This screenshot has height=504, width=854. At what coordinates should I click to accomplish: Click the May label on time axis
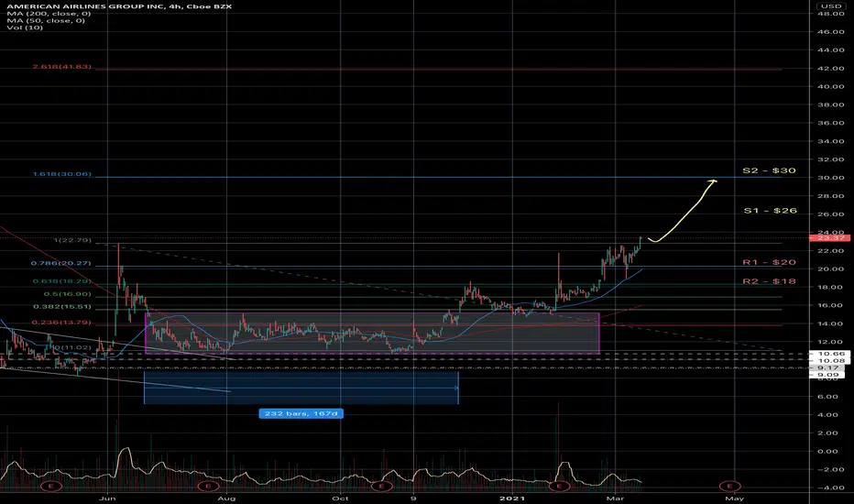point(735,498)
